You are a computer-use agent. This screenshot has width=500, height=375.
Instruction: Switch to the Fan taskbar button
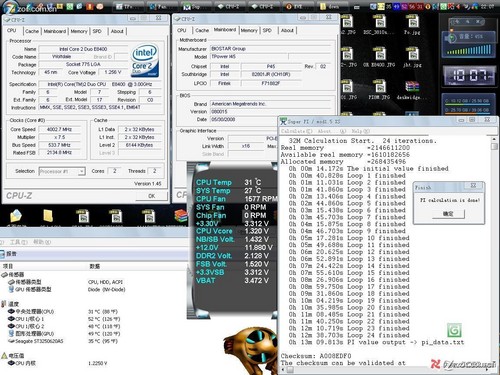click(x=161, y=6)
